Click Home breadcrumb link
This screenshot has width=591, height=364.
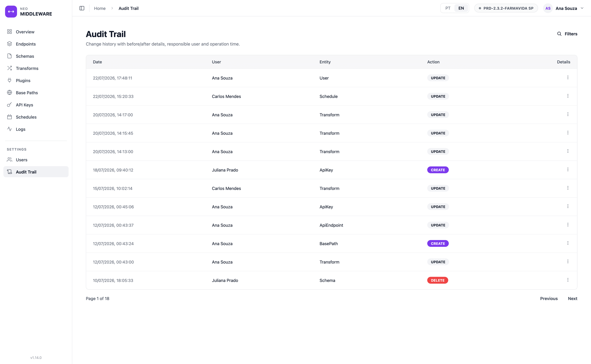[100, 8]
